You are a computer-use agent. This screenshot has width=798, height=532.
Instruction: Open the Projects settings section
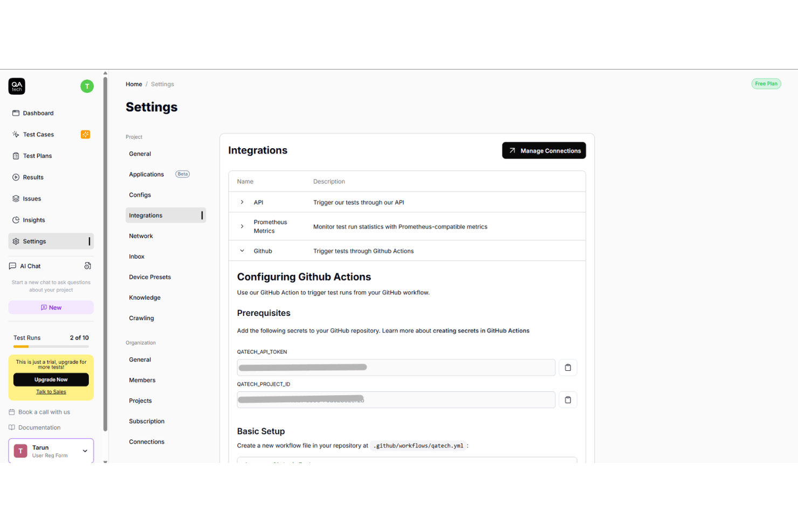(x=141, y=401)
